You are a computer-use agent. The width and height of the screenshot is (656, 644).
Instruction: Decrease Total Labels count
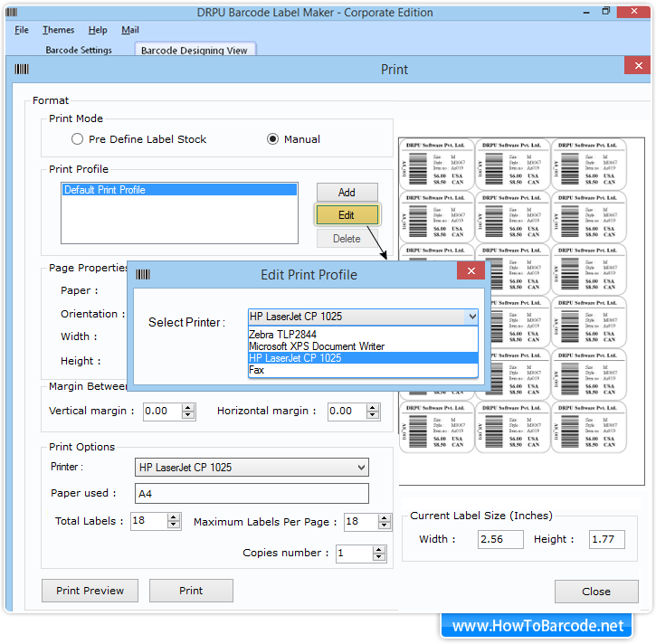[173, 525]
